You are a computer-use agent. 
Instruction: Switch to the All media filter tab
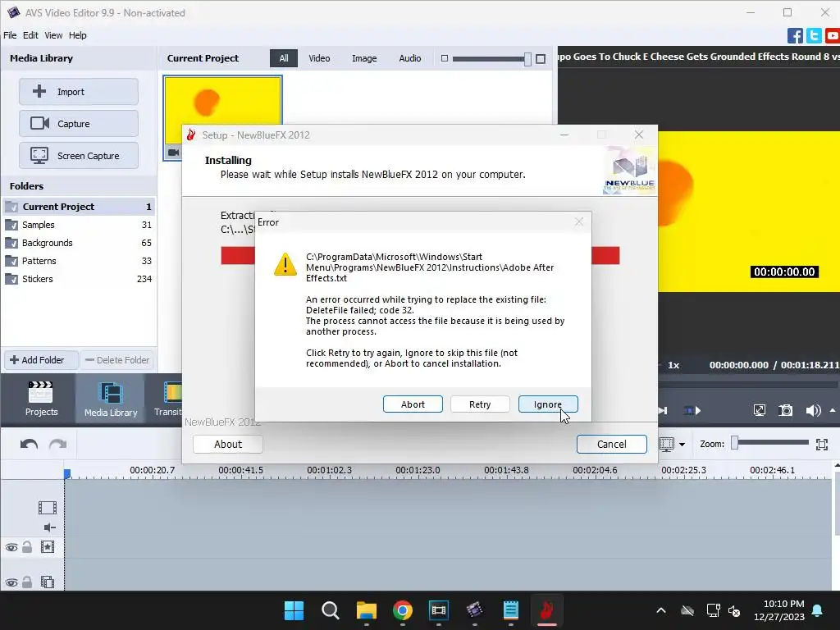pyautogui.click(x=283, y=58)
